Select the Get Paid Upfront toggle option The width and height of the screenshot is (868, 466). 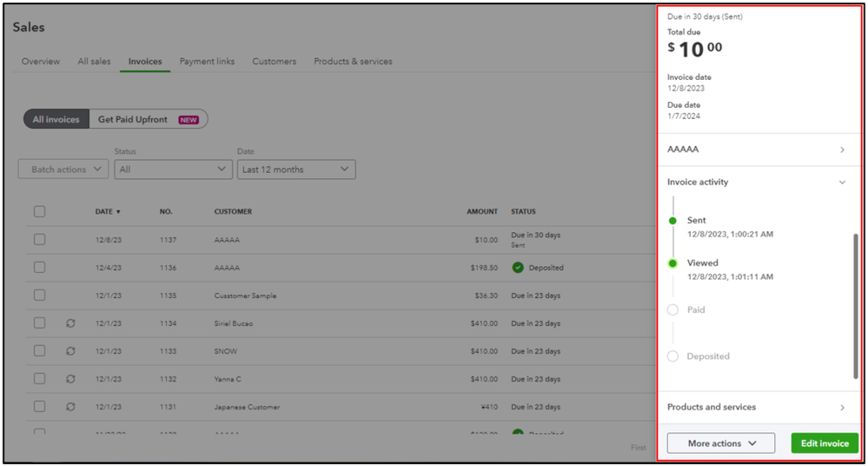(x=148, y=119)
